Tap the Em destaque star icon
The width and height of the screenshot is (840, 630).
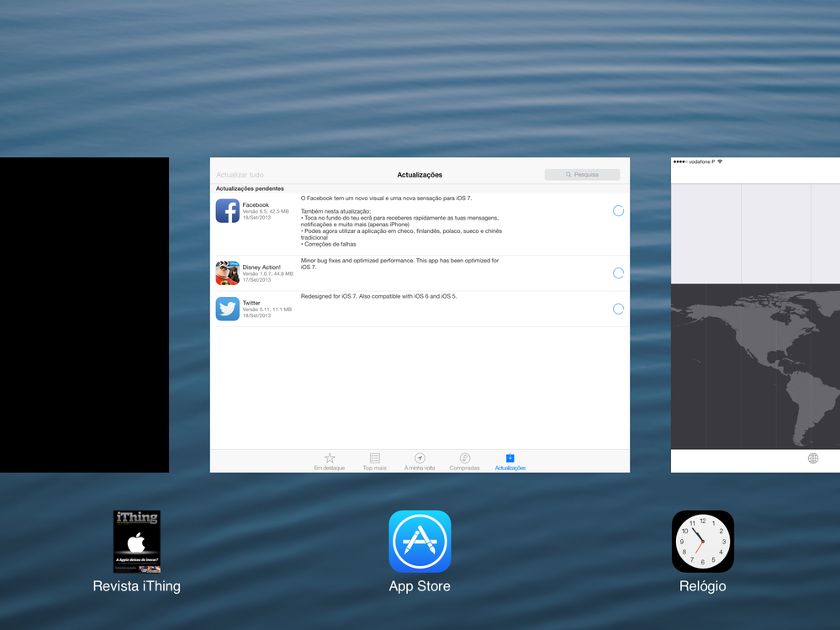(x=330, y=458)
